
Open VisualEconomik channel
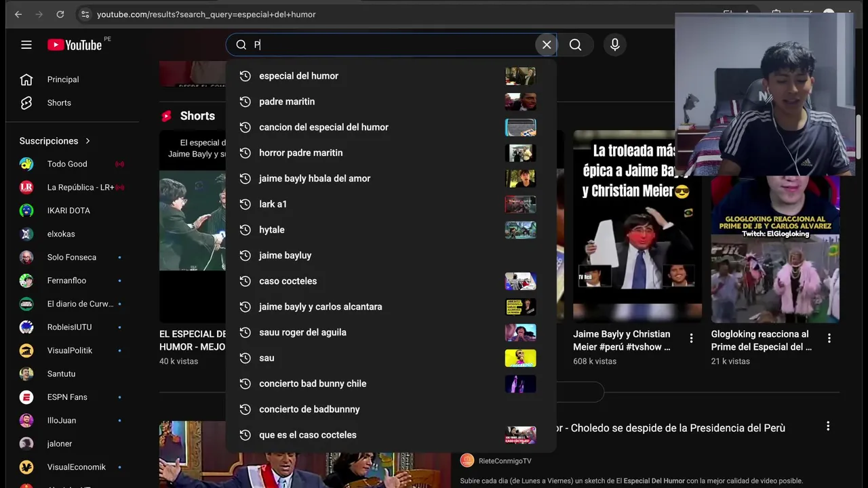click(73, 467)
